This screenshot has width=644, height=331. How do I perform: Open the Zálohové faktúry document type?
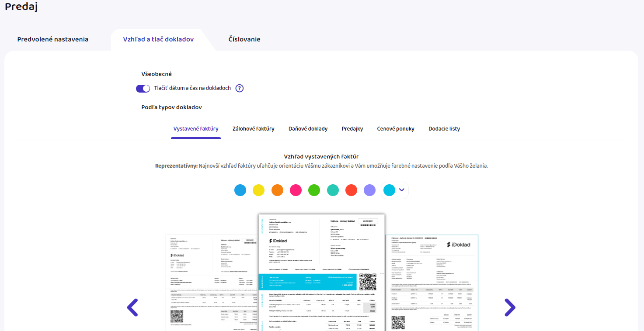[x=254, y=129]
